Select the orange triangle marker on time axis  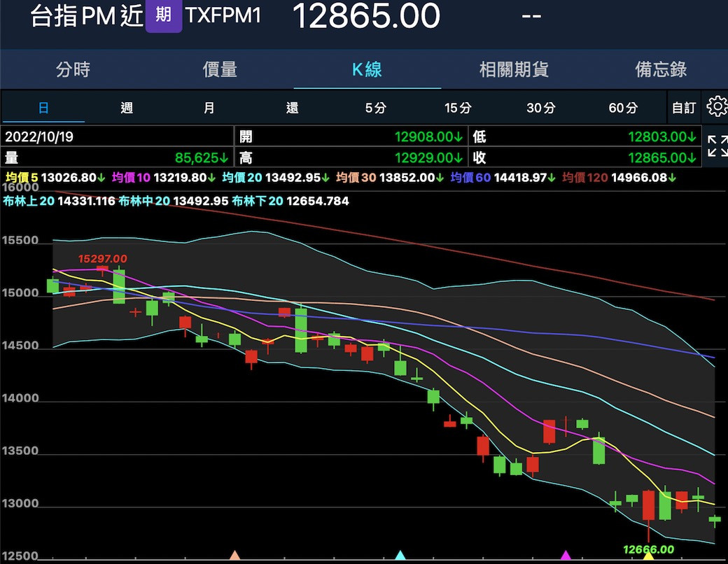click(235, 556)
